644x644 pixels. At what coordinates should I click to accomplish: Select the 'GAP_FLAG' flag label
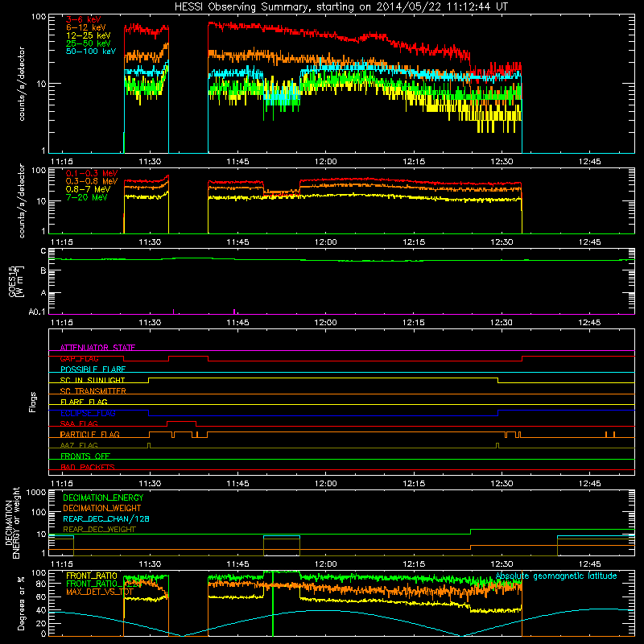click(79, 358)
